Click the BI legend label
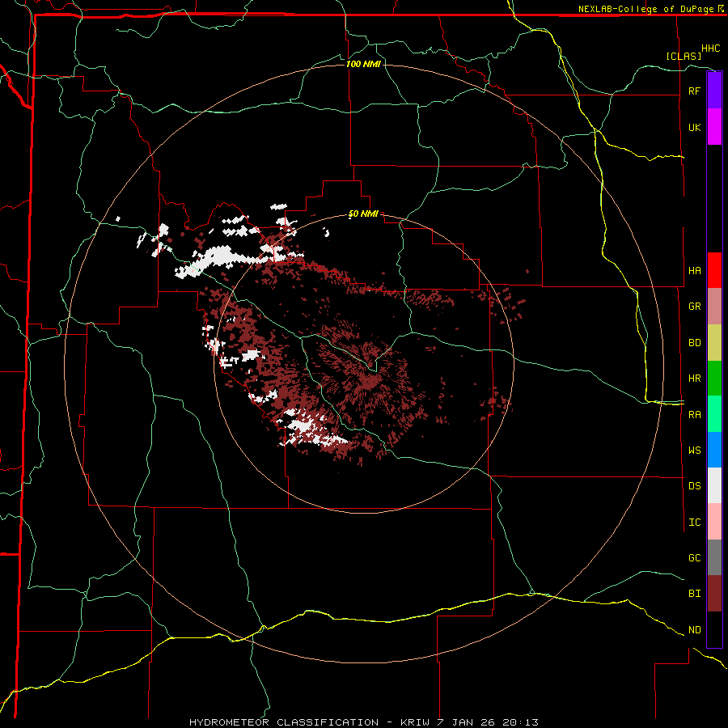The width and height of the screenshot is (728, 728). [x=694, y=594]
